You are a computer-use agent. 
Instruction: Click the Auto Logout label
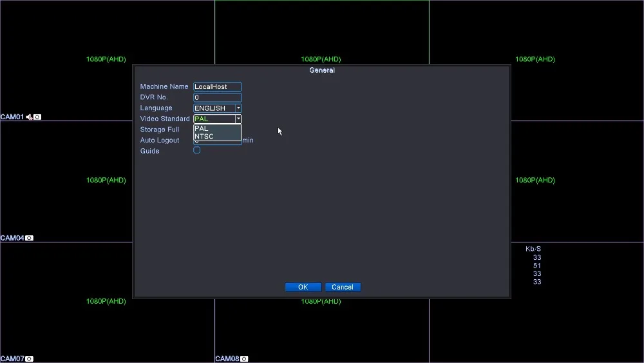(159, 140)
